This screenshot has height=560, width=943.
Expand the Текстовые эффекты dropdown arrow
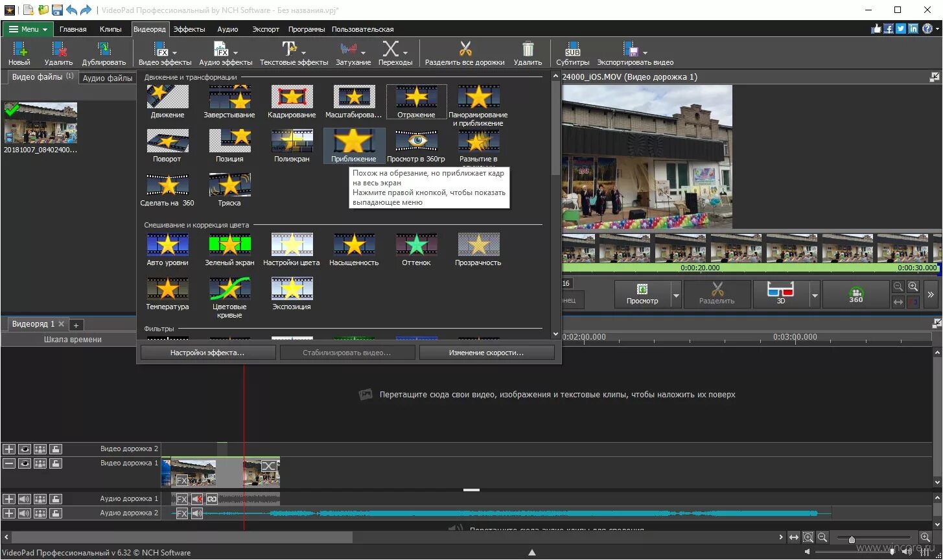click(303, 52)
